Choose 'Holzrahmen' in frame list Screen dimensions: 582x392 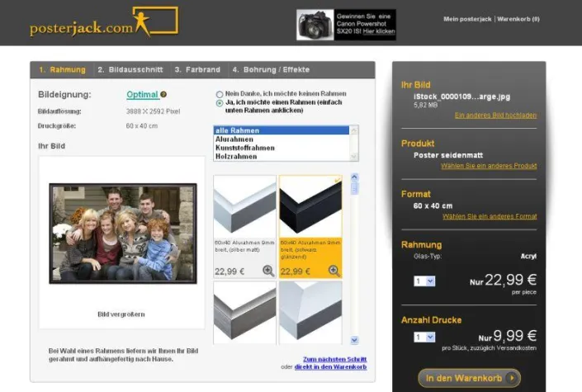click(x=282, y=156)
